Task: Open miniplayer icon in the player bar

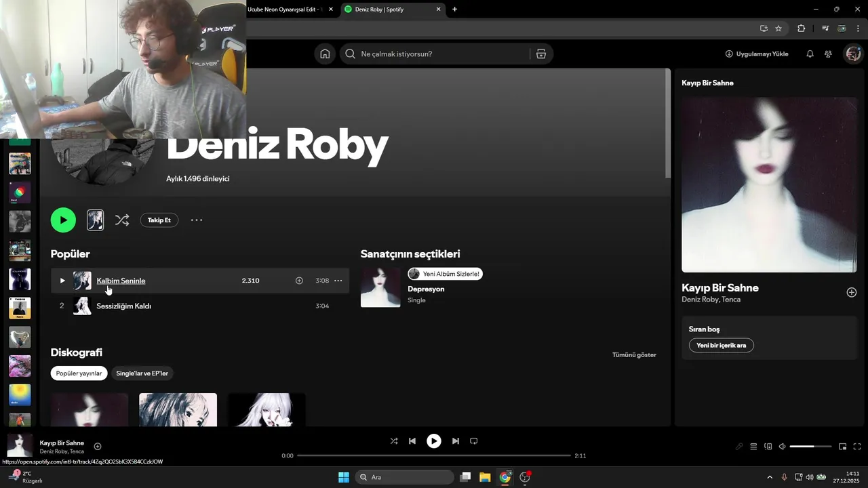Action: click(842, 447)
